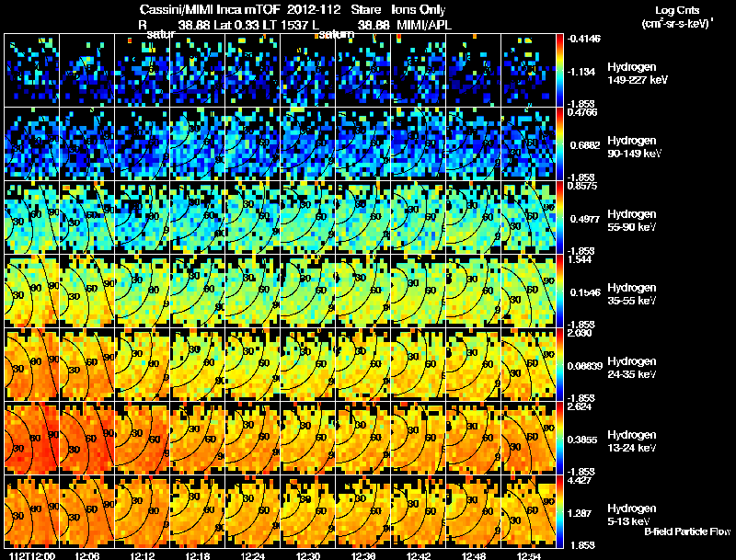Click the Cassini/MIMI Inca mTOF title
The width and height of the screenshot is (736, 560).
click(x=210, y=9)
